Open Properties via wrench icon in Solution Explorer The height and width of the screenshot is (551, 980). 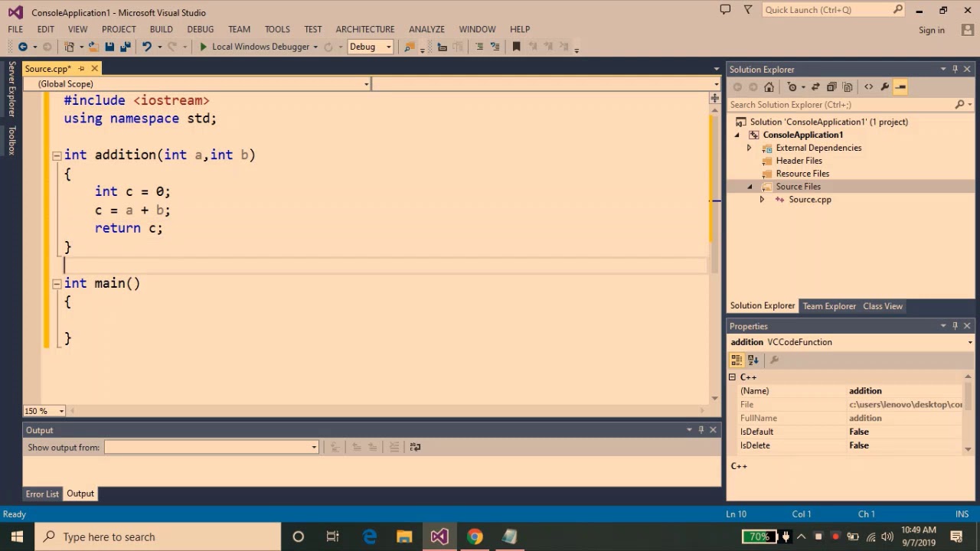[884, 87]
